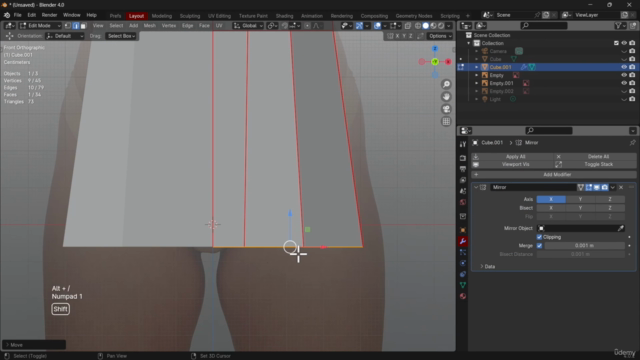640x360 pixels.
Task: Switch to the Sculpting workspace tab
Action: pyautogui.click(x=190, y=16)
